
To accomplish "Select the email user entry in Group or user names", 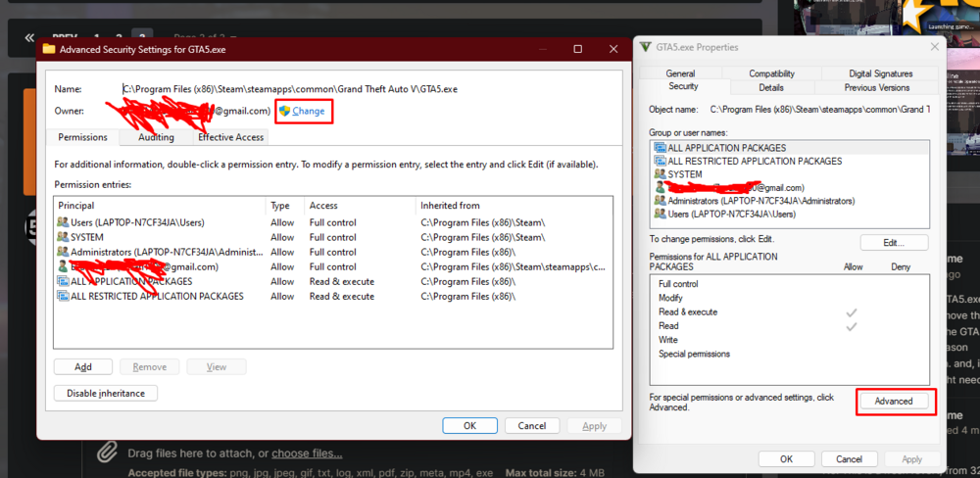I will click(790, 187).
